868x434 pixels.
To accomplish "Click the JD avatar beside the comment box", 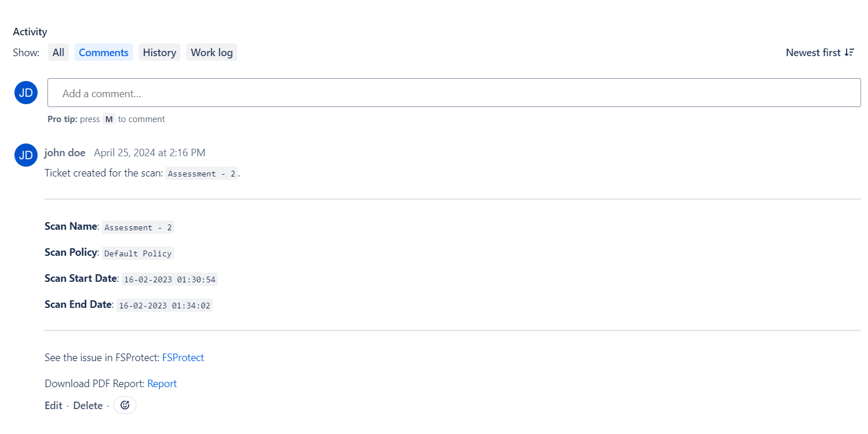I will (26, 93).
